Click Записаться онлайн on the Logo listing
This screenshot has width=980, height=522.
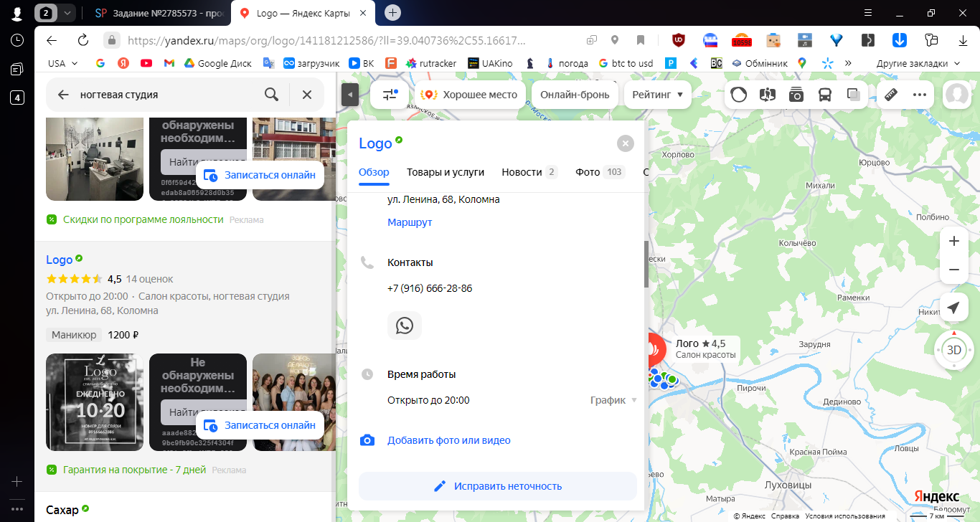coord(260,425)
